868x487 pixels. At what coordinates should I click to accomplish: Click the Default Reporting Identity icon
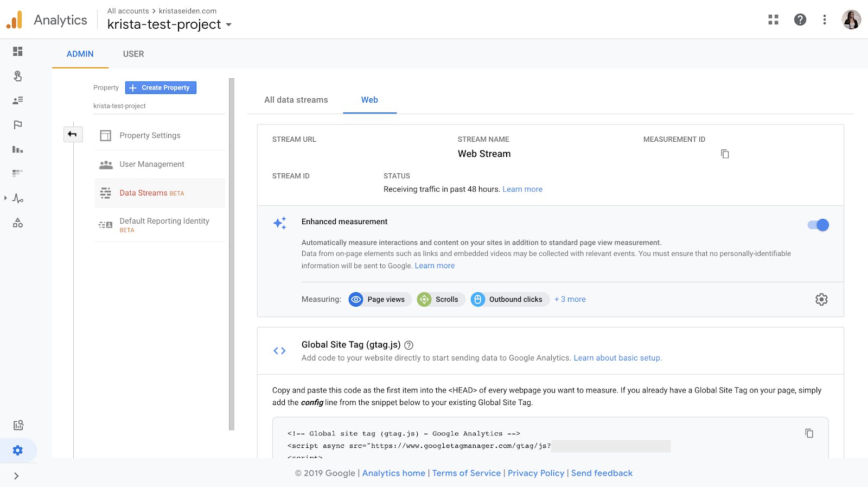106,225
